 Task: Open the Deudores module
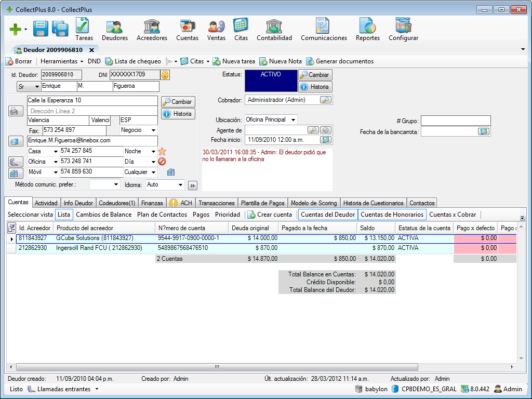(x=114, y=29)
